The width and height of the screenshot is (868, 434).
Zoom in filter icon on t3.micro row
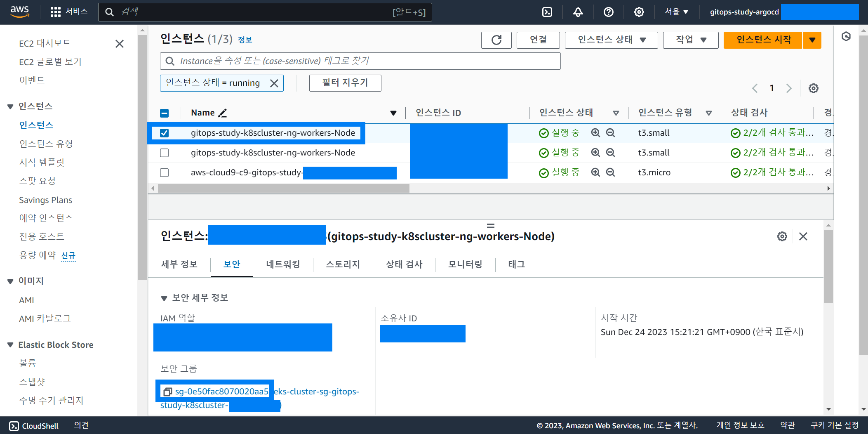click(x=595, y=172)
